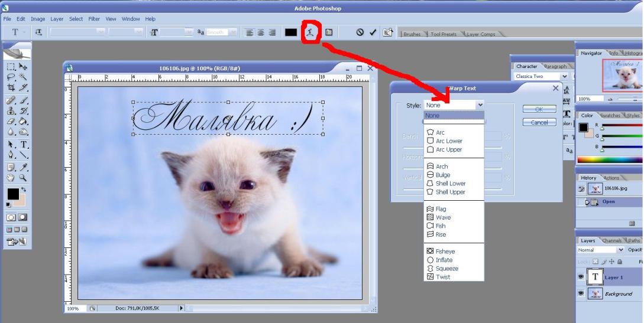644x323 pixels.
Task: Click the color spectrum ramp in Color panel
Action: click(610, 160)
